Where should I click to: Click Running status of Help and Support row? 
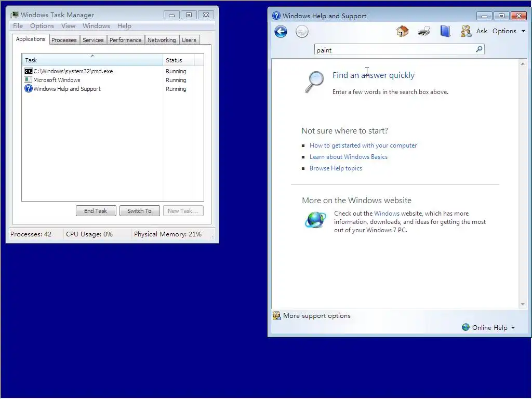(176, 89)
